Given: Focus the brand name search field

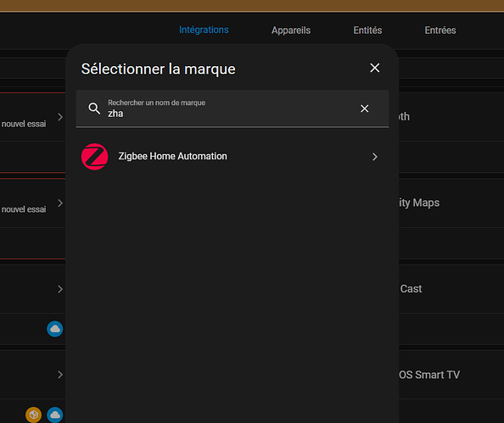Looking at the screenshot, I should 232,109.
